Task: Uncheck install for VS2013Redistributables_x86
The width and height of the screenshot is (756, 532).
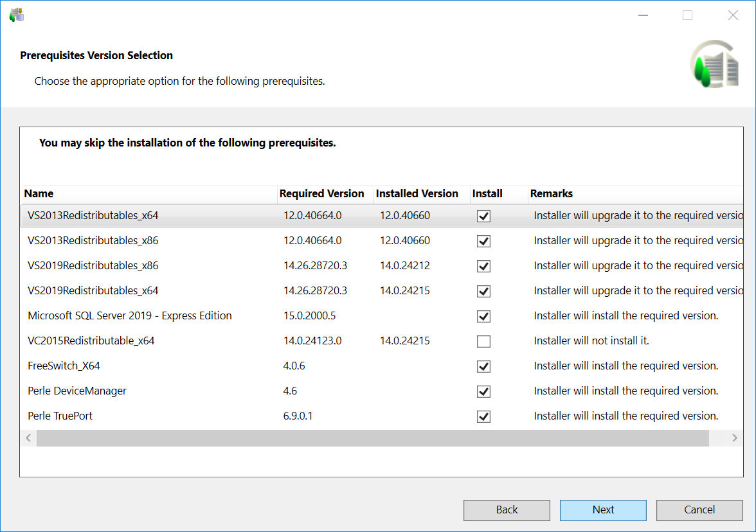Action: pyautogui.click(x=483, y=242)
